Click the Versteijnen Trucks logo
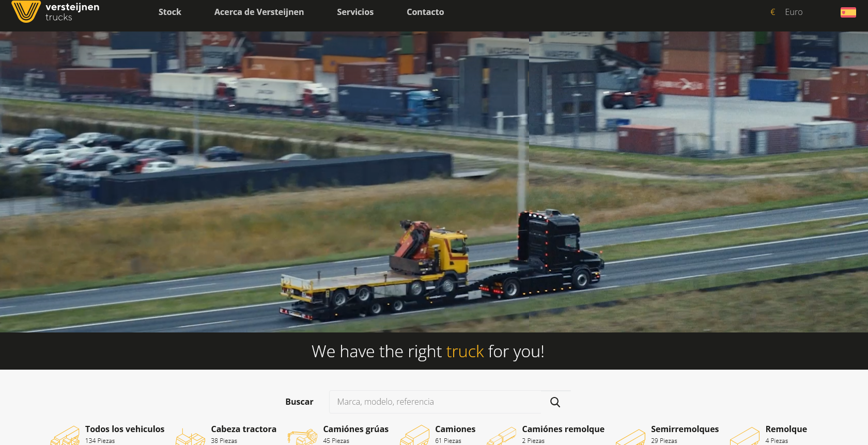This screenshot has height=445, width=868. [x=56, y=12]
